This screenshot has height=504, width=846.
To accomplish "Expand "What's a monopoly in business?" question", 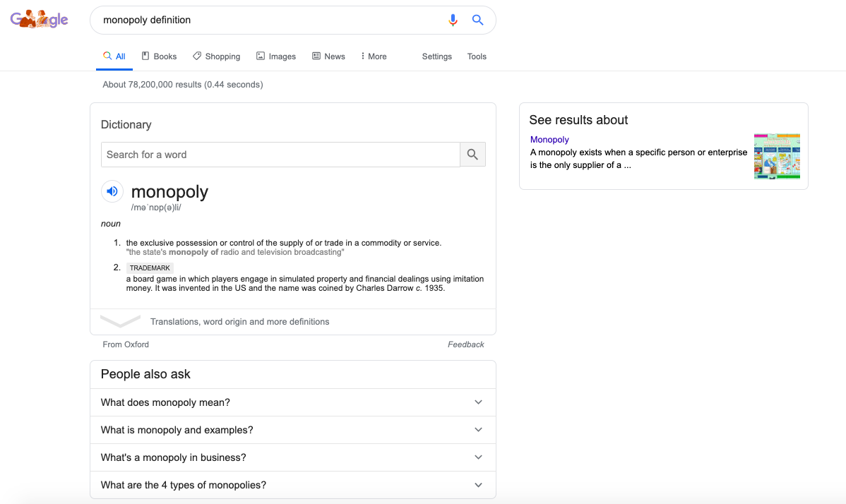I will pyautogui.click(x=292, y=457).
